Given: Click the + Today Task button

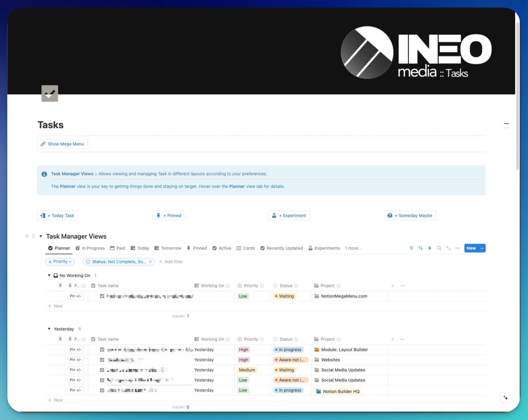Looking at the screenshot, I should pos(58,215).
